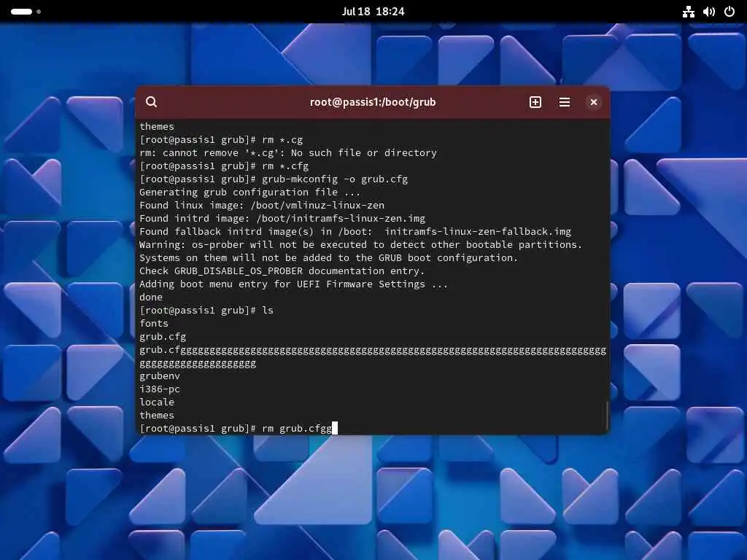
Task: Click the 'grubenv' file entry
Action: tap(160, 376)
